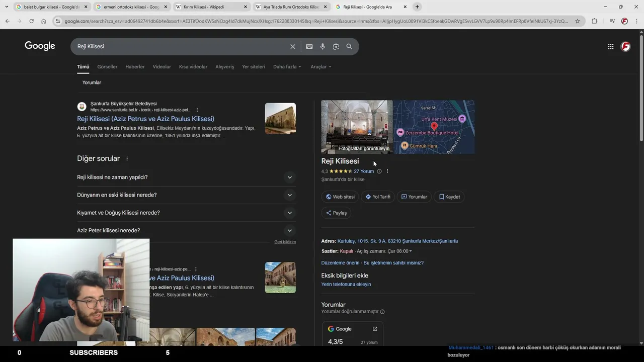This screenshot has height=362, width=644.
Task: Reload the page
Action: 31,21
